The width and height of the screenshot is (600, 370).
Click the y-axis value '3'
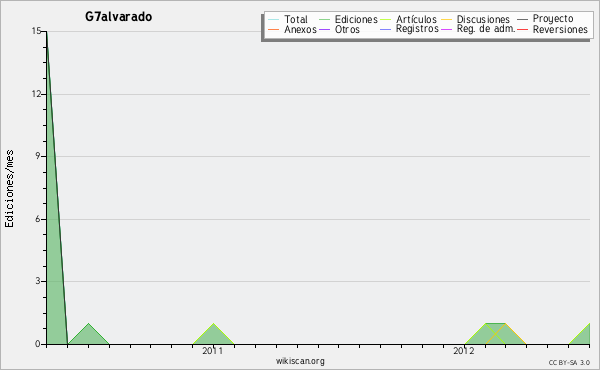click(x=38, y=281)
